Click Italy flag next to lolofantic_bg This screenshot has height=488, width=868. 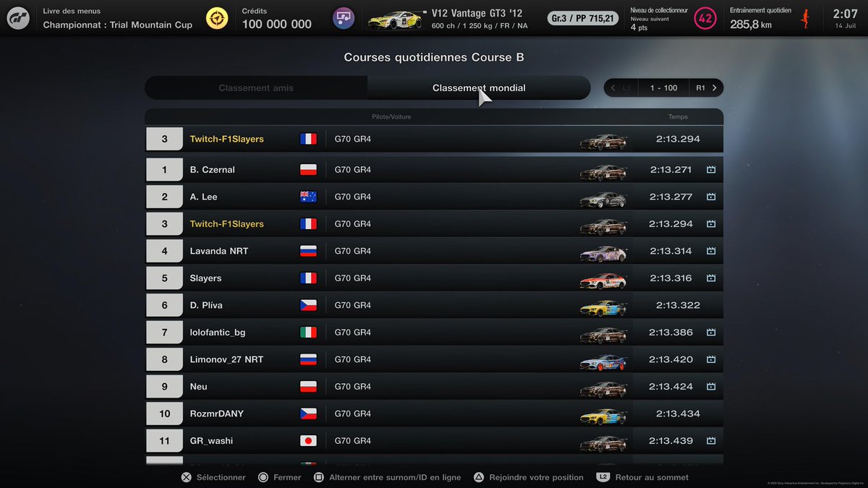click(x=308, y=333)
